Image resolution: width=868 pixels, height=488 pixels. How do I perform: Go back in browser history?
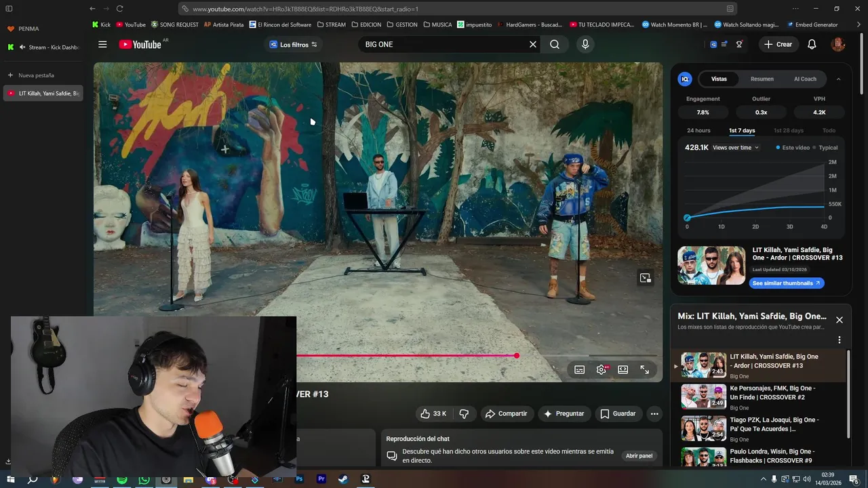click(92, 9)
